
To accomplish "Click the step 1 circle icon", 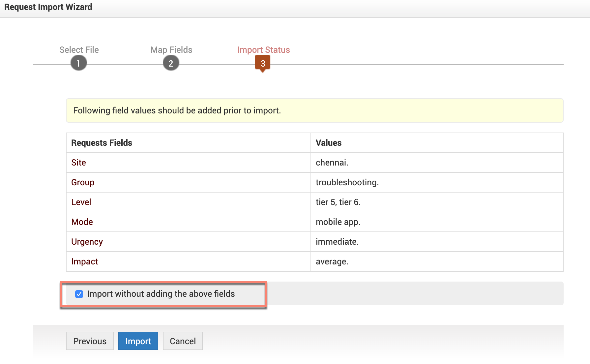I will 78,63.
